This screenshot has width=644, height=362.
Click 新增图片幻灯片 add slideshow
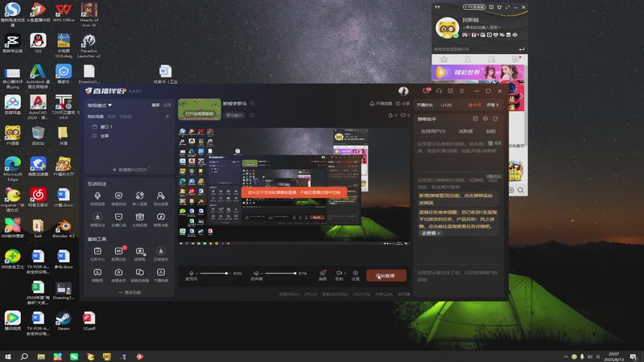coord(130,170)
